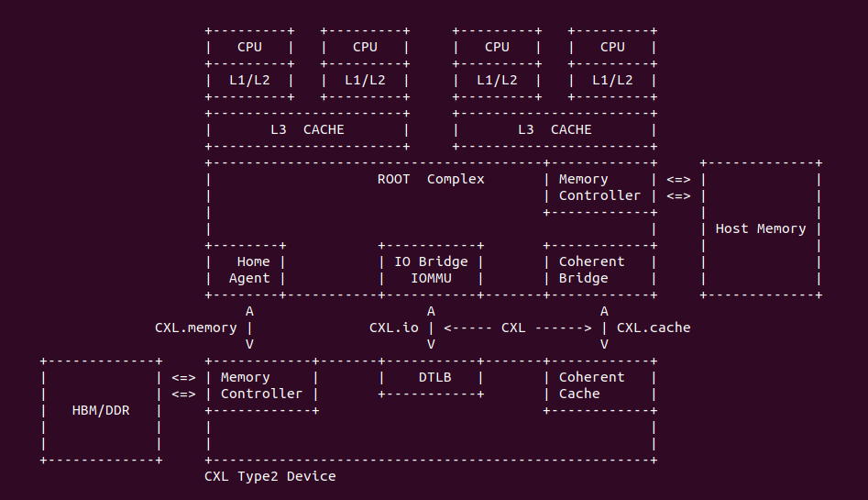Screen dimensions: 868x500
Task: Select the rightmost L1/L2 label
Action: 612,80
